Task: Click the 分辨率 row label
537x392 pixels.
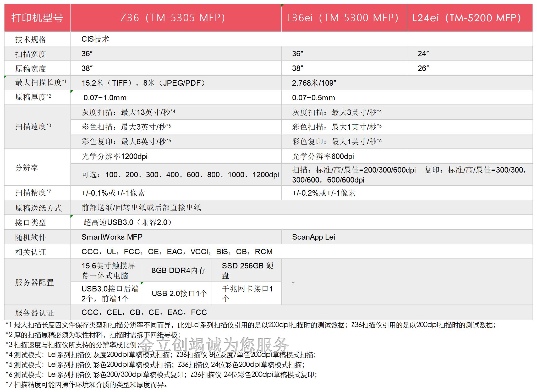Action: (x=37, y=167)
